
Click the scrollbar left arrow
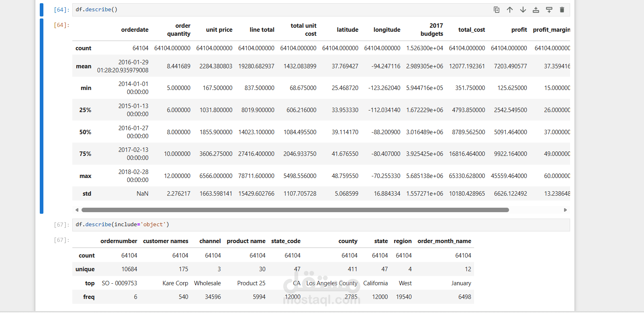pos(77,210)
